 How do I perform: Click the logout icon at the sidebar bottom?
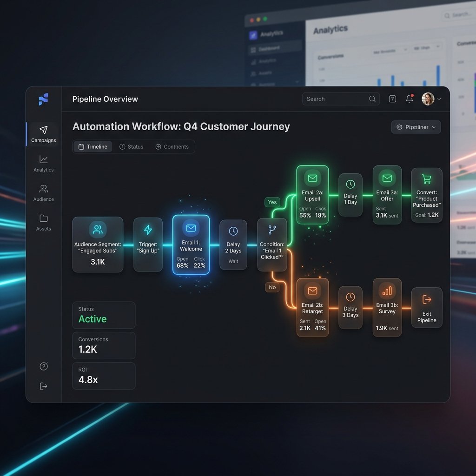43,386
